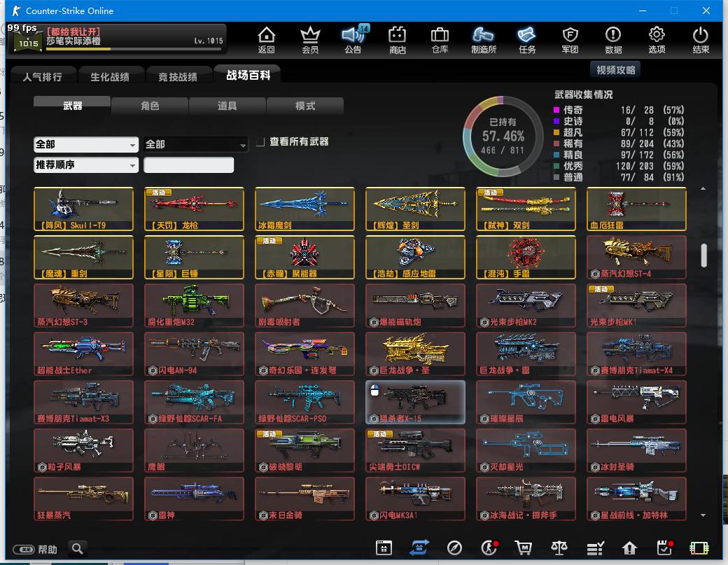Toggle the 查看所有武器 checkbox
The height and width of the screenshot is (565, 728).
pyautogui.click(x=260, y=141)
